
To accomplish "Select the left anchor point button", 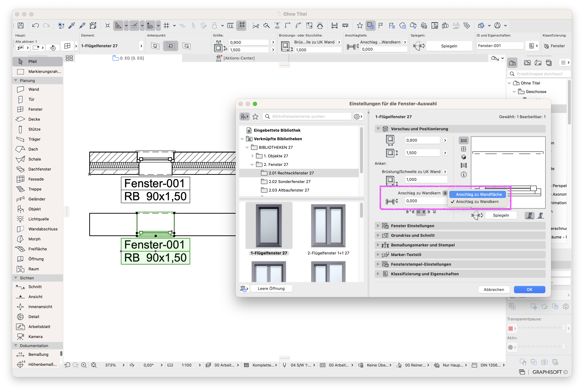I will tap(155, 46).
